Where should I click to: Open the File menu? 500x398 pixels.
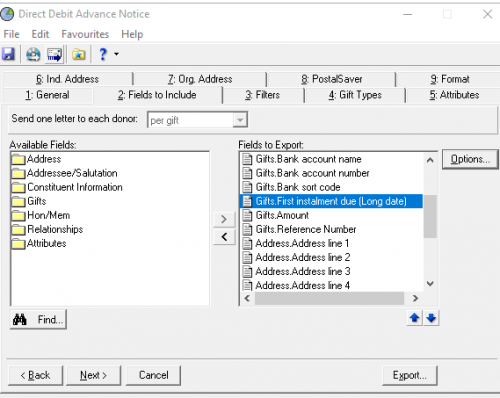12,34
